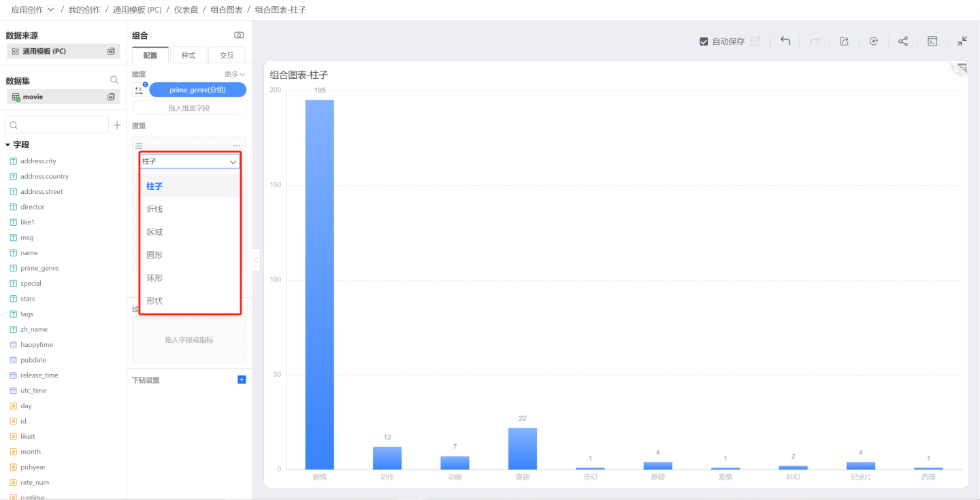This screenshot has height=500, width=980.
Task: Open the console panel icon in the toolbar
Action: pos(932,41)
